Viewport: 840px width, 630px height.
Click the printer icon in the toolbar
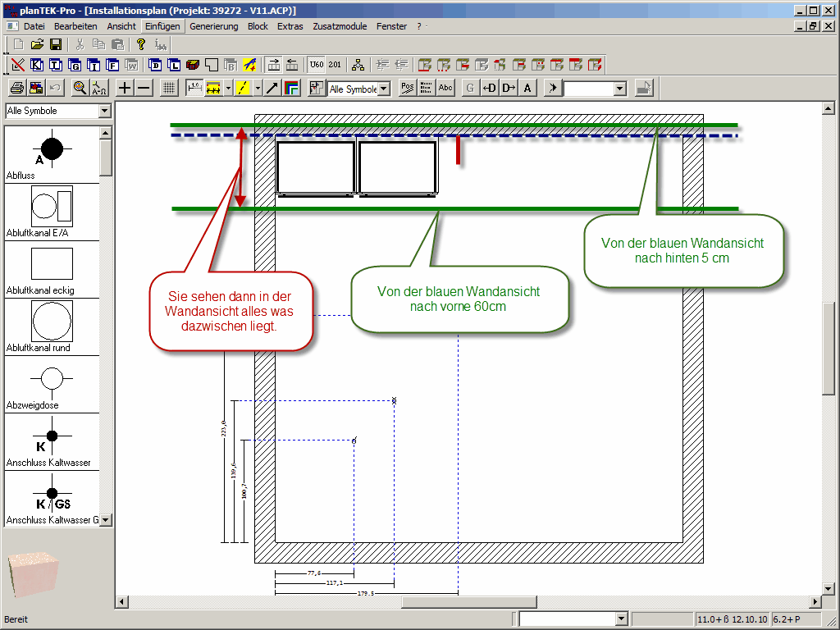tap(16, 88)
